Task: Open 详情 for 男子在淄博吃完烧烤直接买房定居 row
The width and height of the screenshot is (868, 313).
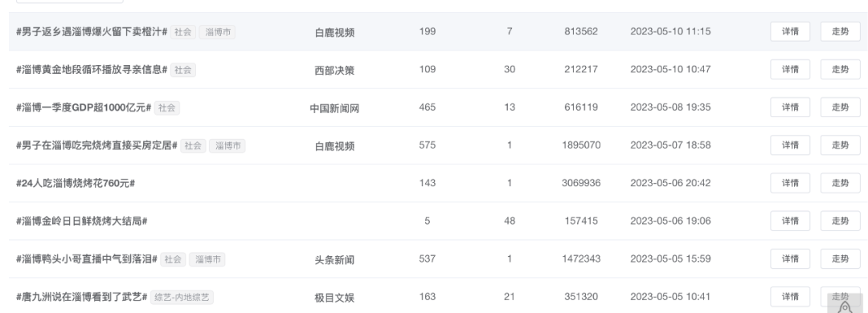Action: pyautogui.click(x=790, y=145)
